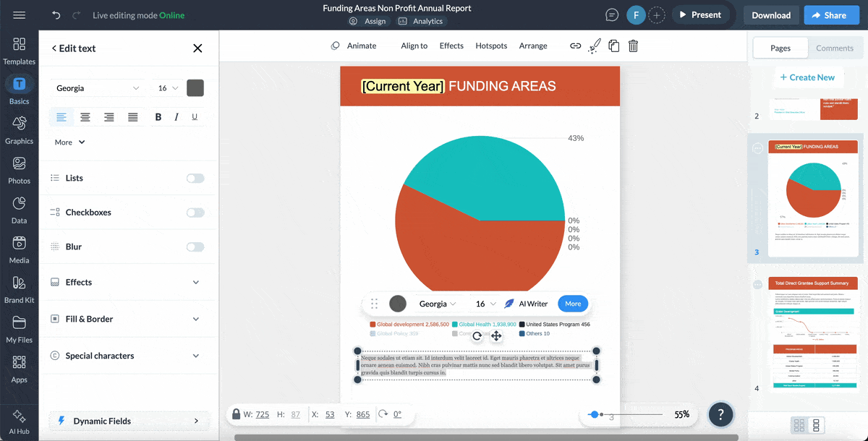
Task: Select the Total Direct Grantee Support page thumbnail
Action: pos(812,333)
